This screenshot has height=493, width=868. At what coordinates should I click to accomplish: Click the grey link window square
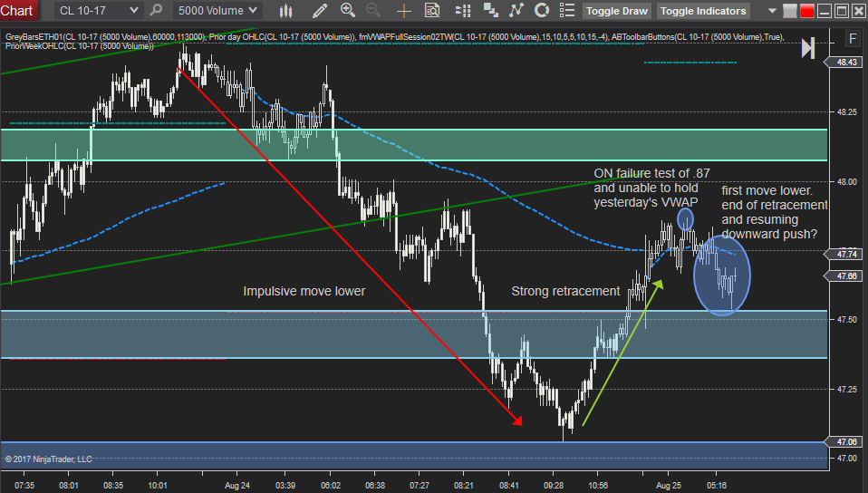[x=790, y=11]
